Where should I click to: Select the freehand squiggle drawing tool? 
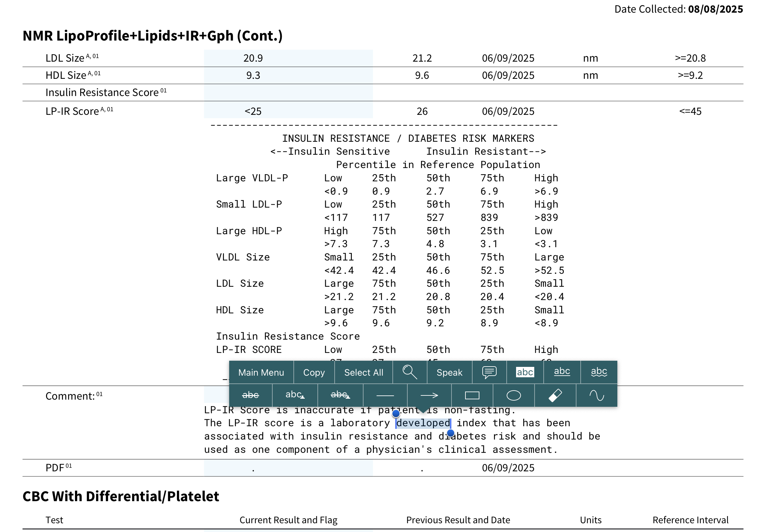pos(597,395)
